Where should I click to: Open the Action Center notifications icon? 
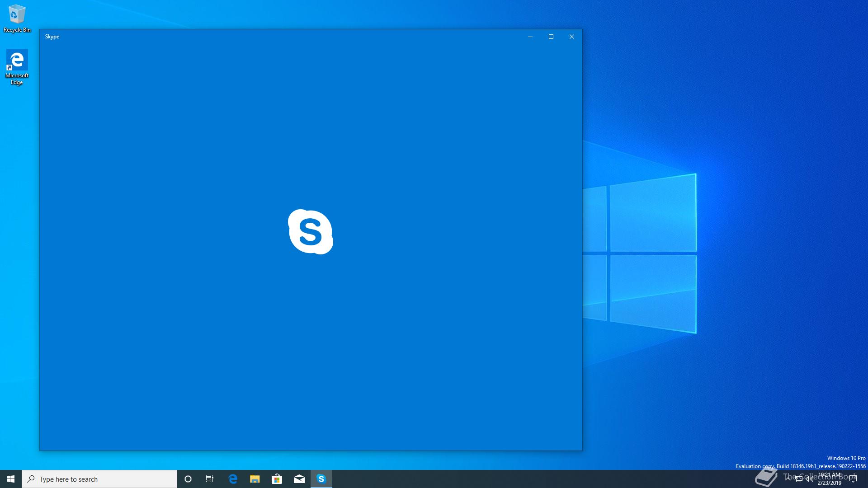[x=854, y=479]
